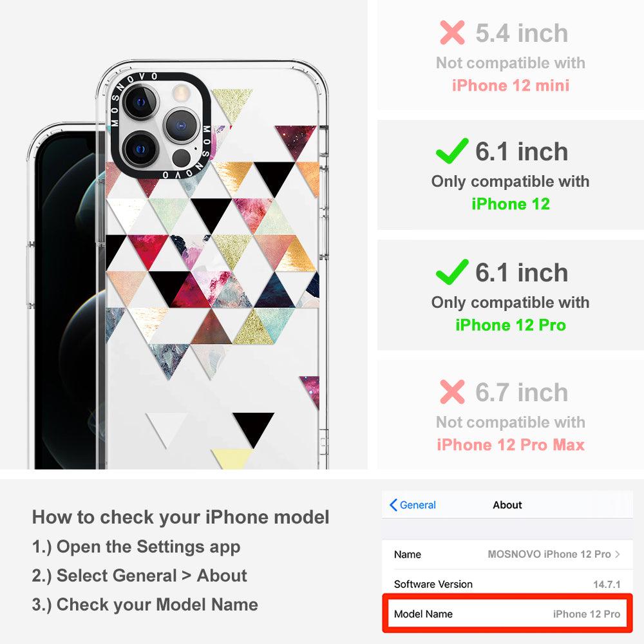Screen dimensions: 644x644
Task: Select the iPhone 12 mini compatibility panel
Action: click(x=510, y=55)
